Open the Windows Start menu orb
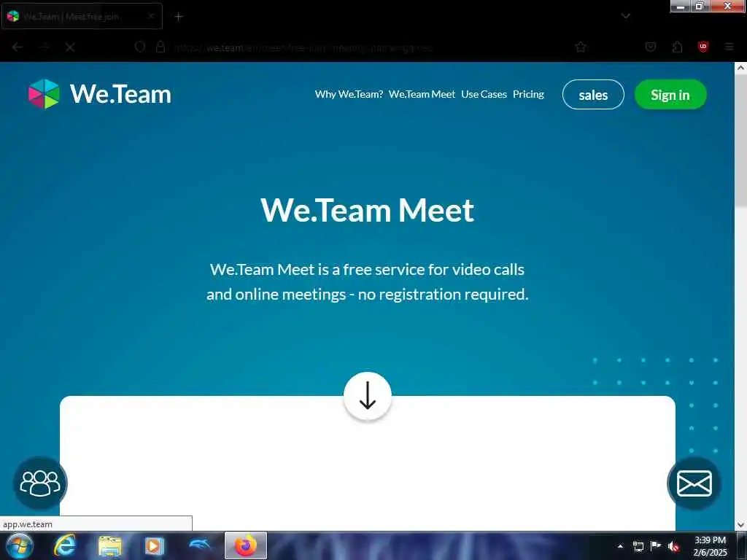Viewport: 747px width, 560px height. 20,545
